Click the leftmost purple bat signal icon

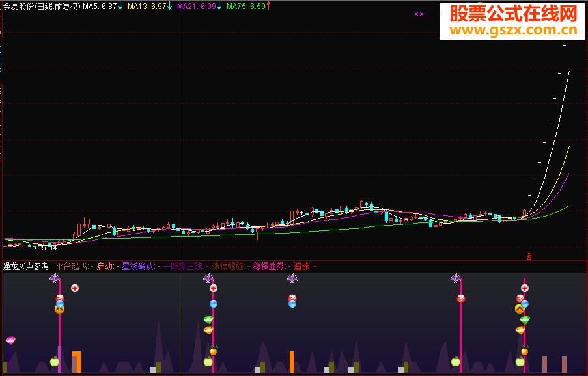(55, 278)
